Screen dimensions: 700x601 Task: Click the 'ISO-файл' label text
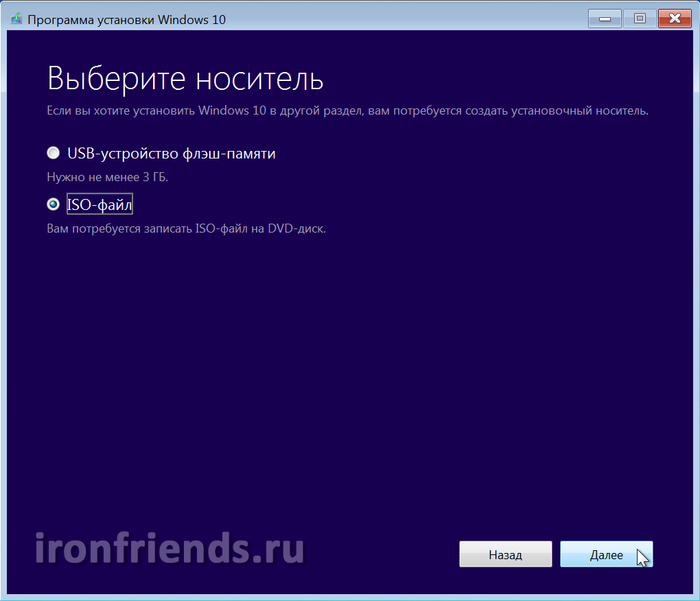pos(100,204)
